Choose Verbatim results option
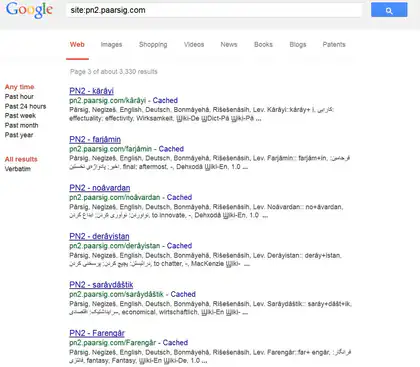Viewport: 420px width, 367px height. 18,169
